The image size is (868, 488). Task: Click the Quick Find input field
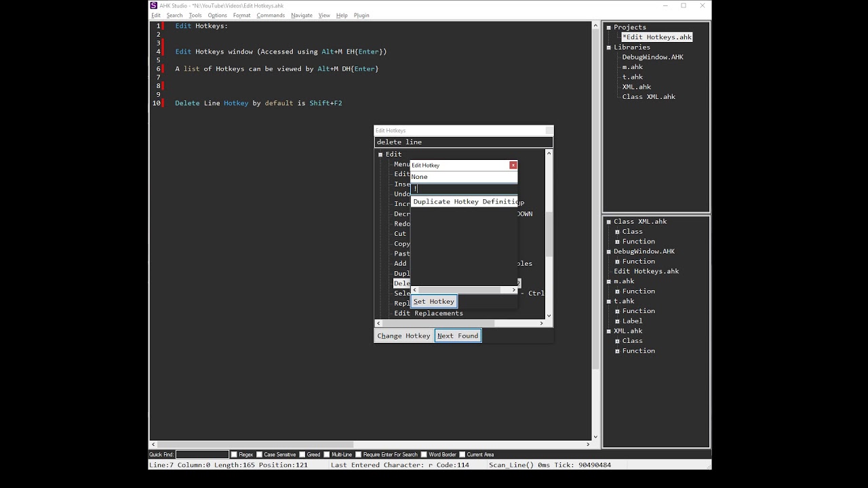202,454
